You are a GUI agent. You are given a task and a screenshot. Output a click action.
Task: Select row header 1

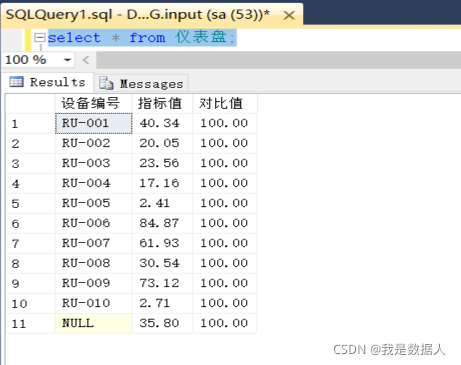point(31,124)
